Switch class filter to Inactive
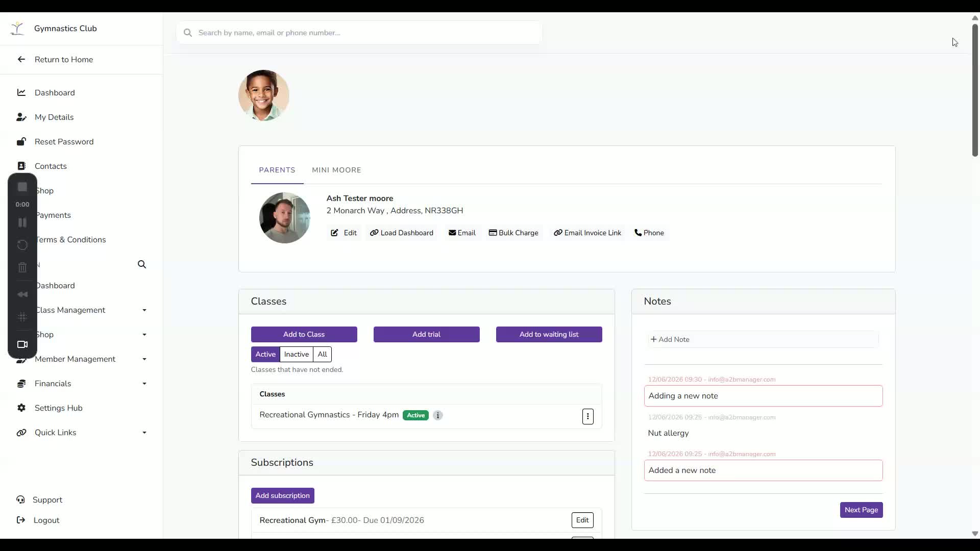 point(297,354)
